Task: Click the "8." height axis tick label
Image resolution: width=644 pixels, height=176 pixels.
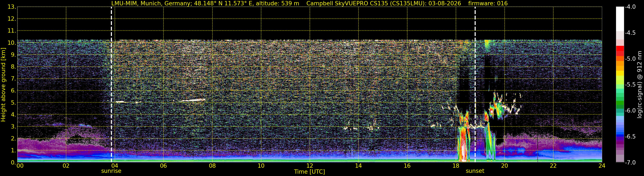Action: pos(13,67)
